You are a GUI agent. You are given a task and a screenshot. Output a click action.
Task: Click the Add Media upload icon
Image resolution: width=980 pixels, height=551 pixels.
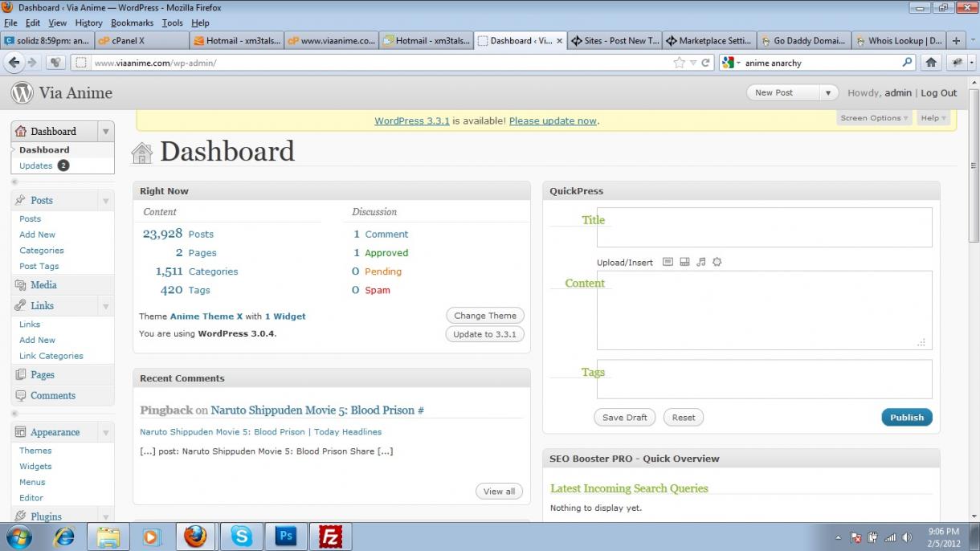(x=717, y=262)
